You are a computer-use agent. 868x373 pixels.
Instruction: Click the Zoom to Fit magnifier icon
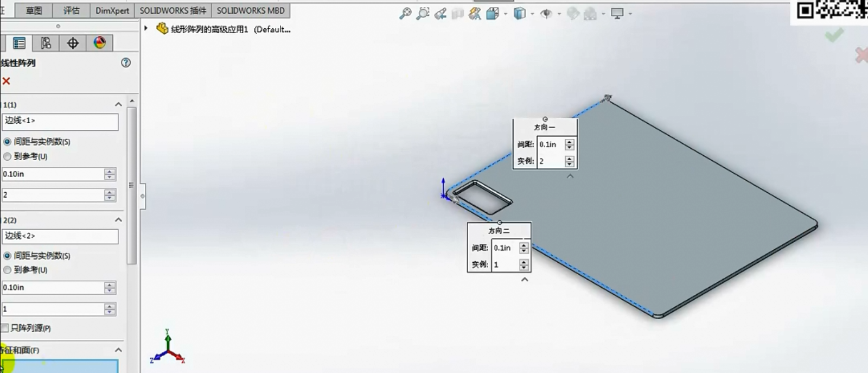tap(405, 14)
